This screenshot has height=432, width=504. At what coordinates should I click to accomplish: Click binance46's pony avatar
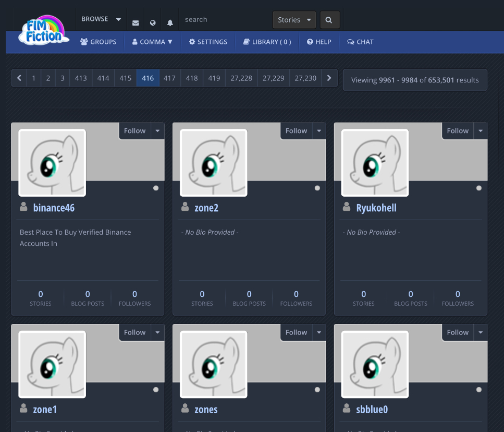(52, 163)
